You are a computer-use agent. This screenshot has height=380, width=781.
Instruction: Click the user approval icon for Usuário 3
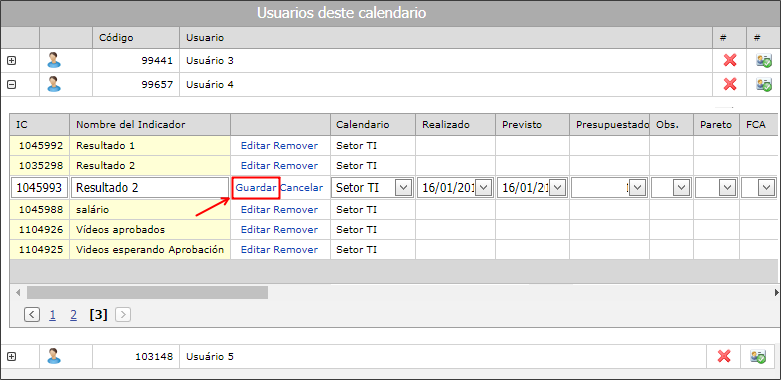coord(764,61)
